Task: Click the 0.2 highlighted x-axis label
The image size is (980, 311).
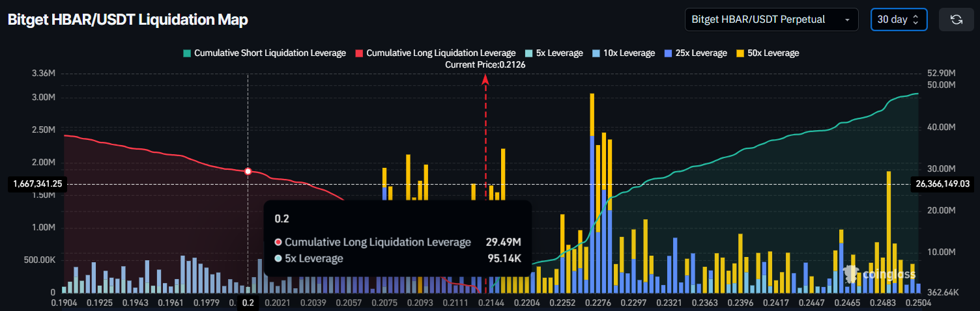Action: tap(248, 303)
